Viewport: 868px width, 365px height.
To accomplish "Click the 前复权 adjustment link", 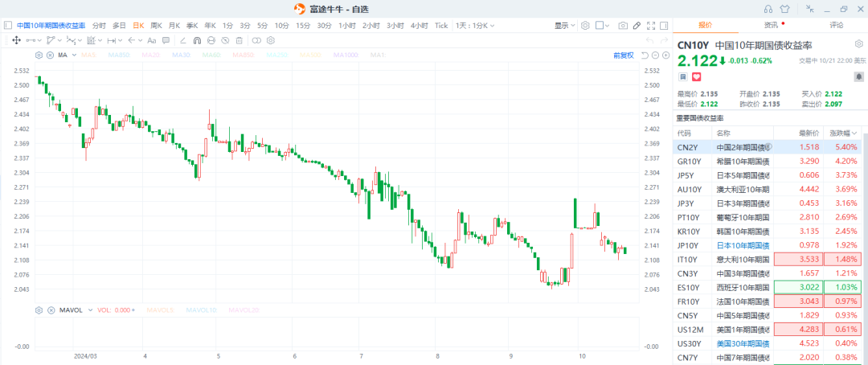I will (623, 55).
